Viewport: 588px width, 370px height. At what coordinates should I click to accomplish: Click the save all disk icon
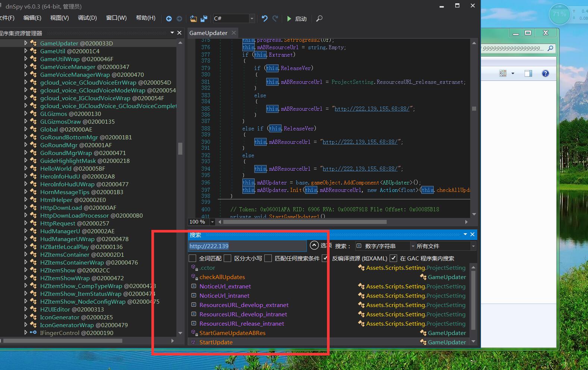tap(204, 19)
